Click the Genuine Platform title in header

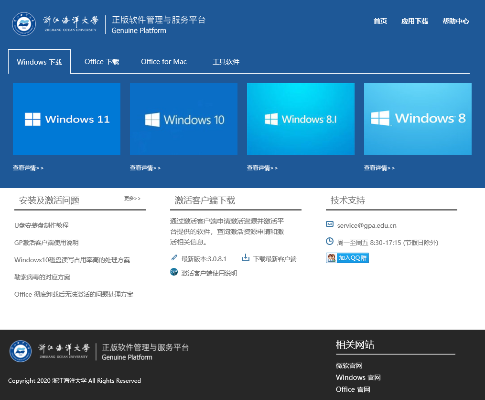click(x=139, y=30)
